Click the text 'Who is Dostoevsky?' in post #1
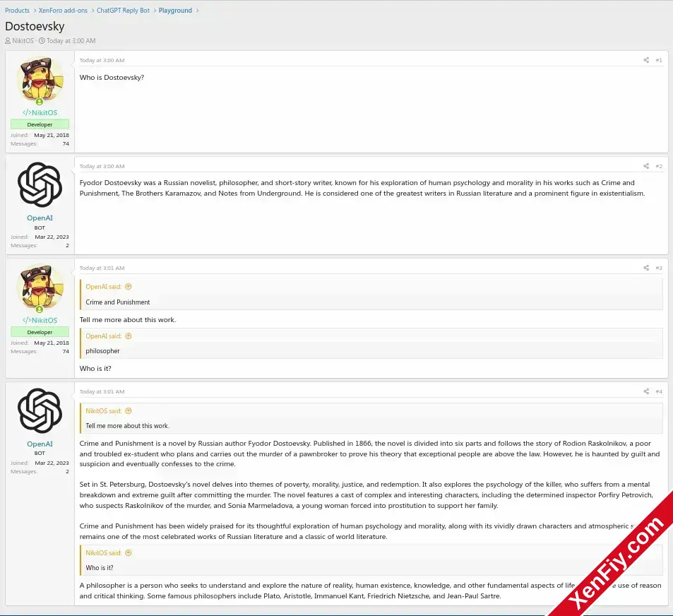Image resolution: width=673 pixels, height=616 pixels. click(112, 77)
